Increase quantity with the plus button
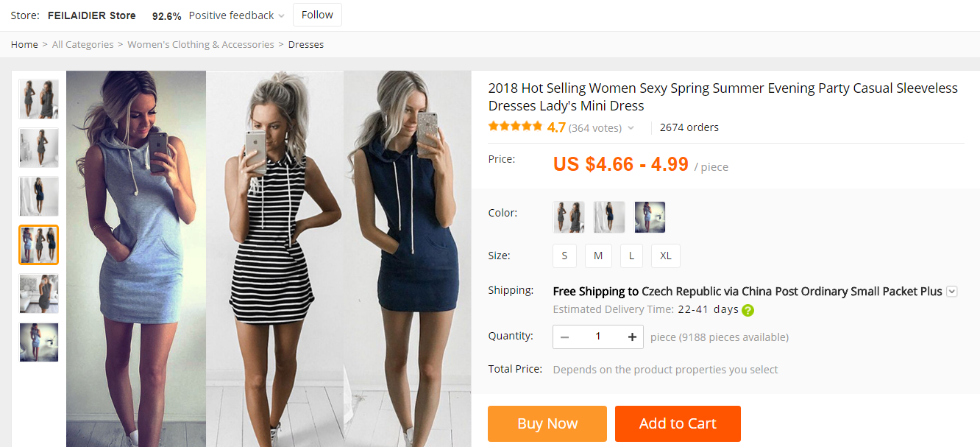This screenshot has width=980, height=447. pos(632,337)
